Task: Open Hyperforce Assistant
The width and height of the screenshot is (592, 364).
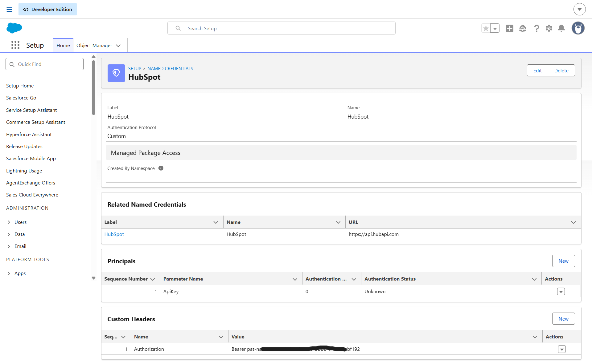Action: coord(29,134)
